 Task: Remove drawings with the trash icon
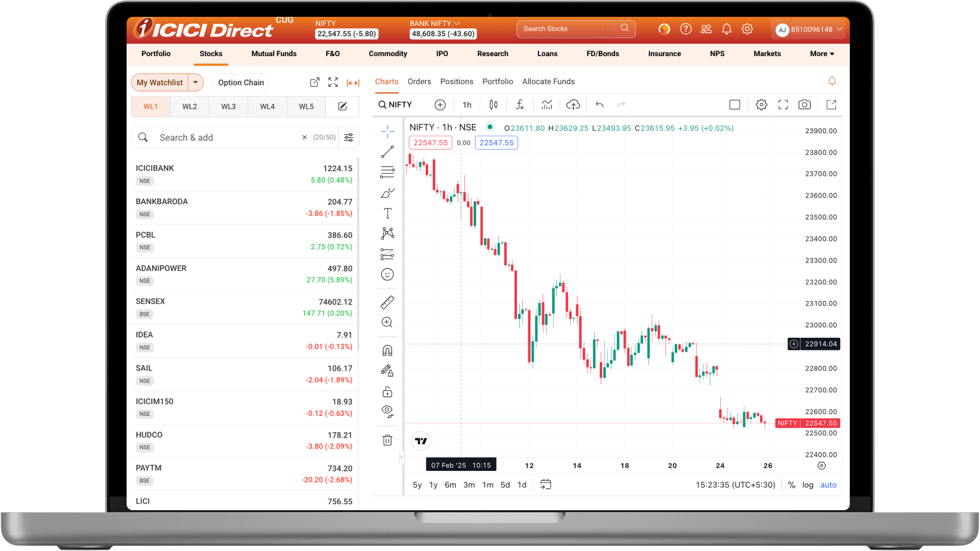click(387, 440)
